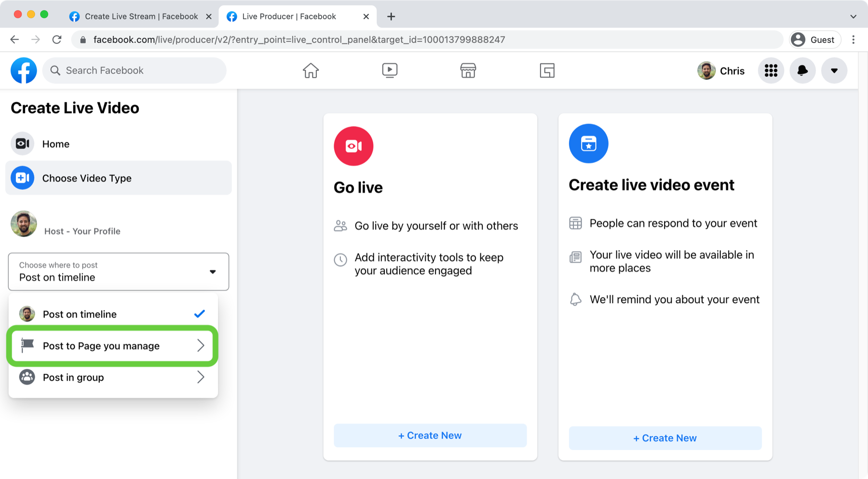Expand the Choose where to post dropdown

(118, 272)
